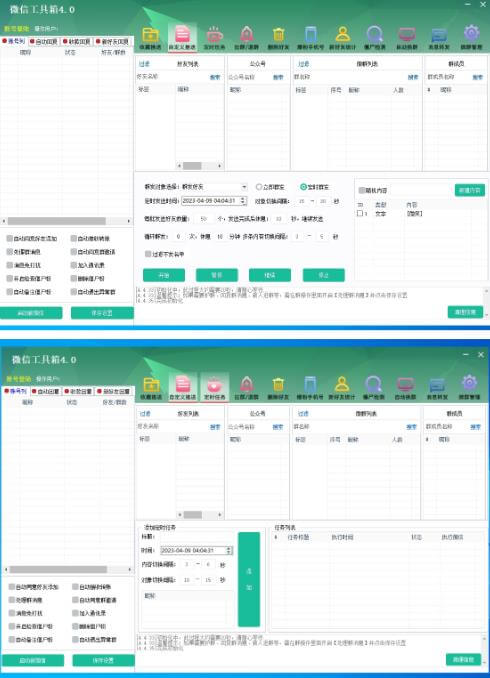490x678 pixels.
Task: Click 过滤 link above friend list, upper window
Action: pyautogui.click(x=144, y=64)
